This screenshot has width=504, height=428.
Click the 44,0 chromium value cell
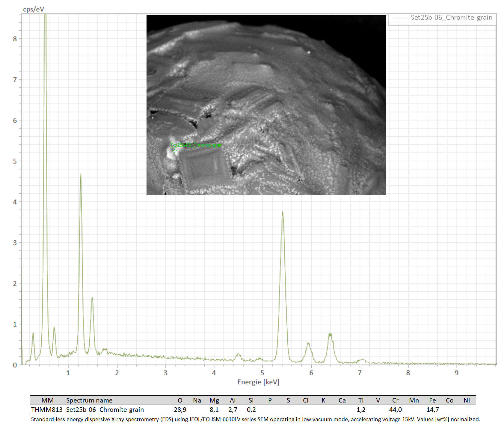[x=395, y=410]
